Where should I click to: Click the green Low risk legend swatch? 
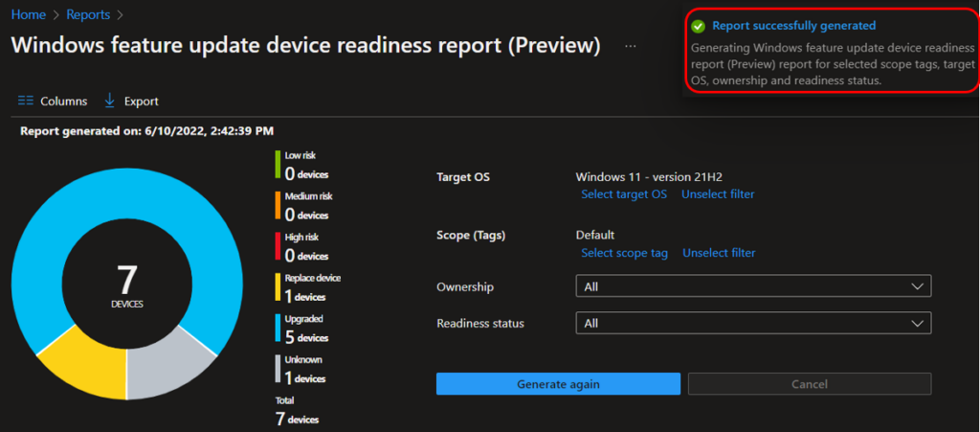click(278, 166)
